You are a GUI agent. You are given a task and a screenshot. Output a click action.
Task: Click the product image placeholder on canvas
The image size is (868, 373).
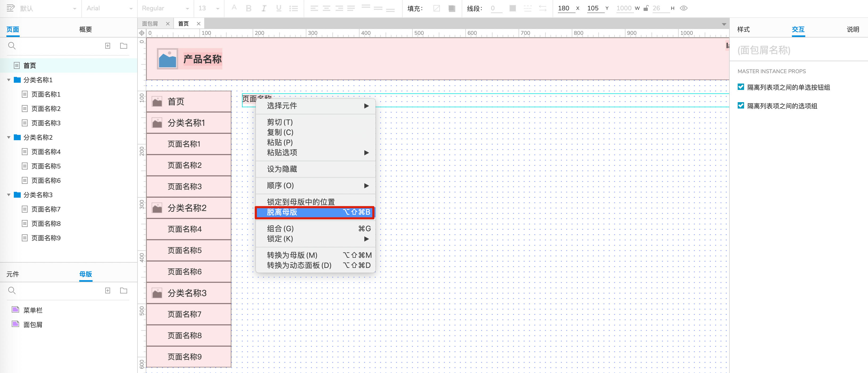[168, 59]
